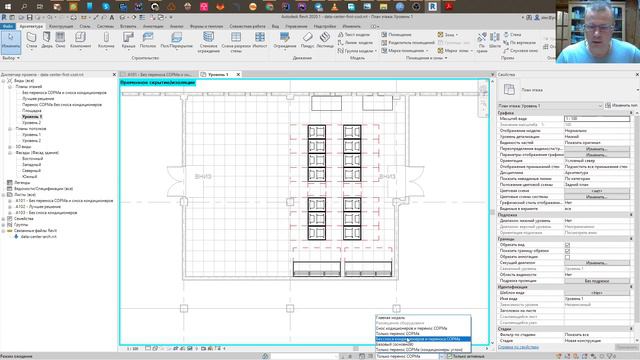Screen dimensions: 640x360
Task: Activate the Потолок (Ceiling) tool
Action: click(148, 40)
